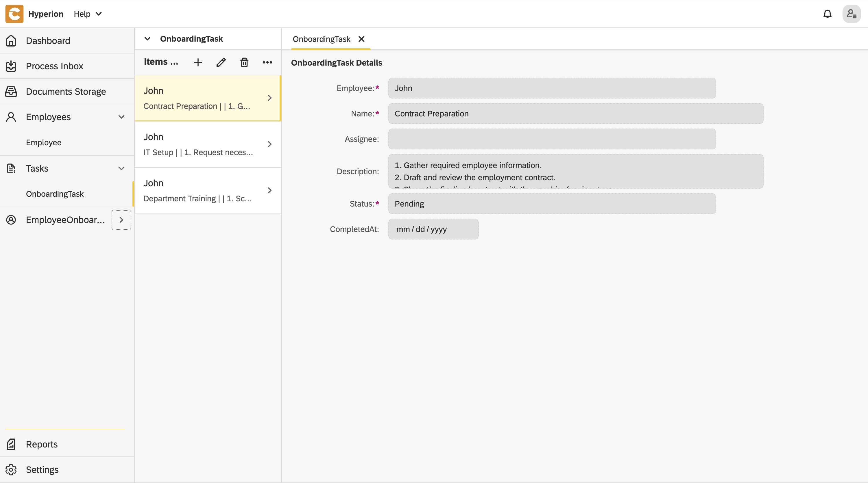Click the CompletedAt date field
868x494 pixels.
click(434, 229)
